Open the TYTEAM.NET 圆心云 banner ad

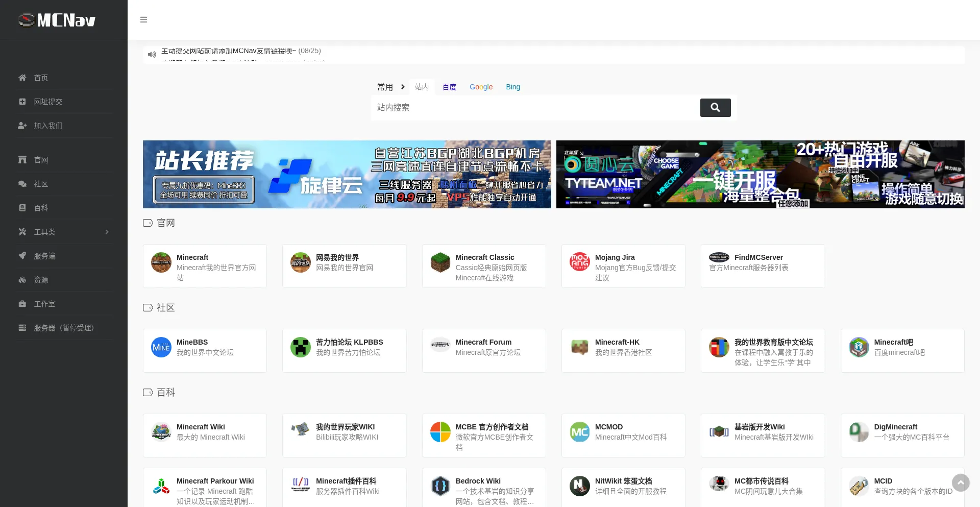tap(761, 174)
